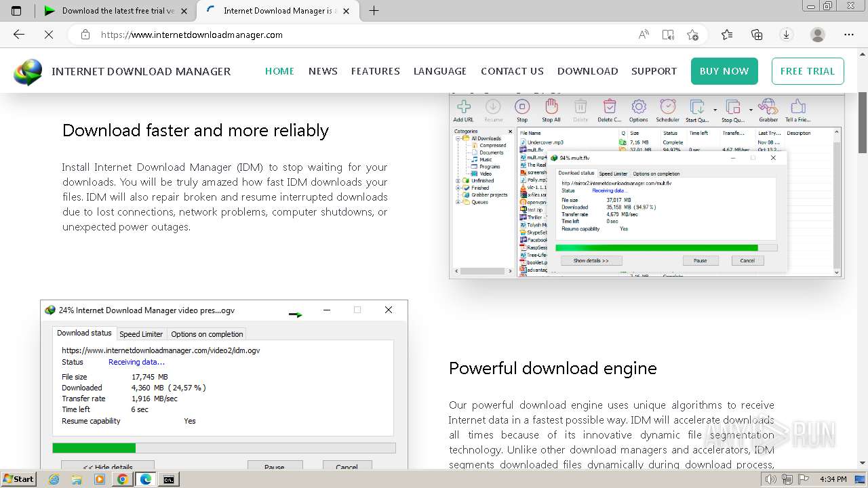Launch Internet Explorer from the taskbar
This screenshot has width=868, height=488.
[54, 479]
